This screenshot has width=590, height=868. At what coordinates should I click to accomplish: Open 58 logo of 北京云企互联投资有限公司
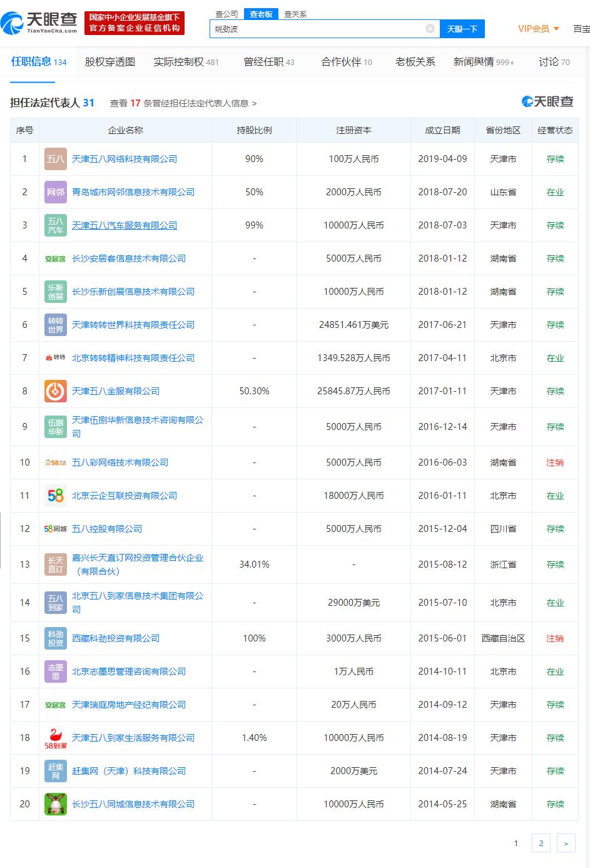pyautogui.click(x=56, y=496)
